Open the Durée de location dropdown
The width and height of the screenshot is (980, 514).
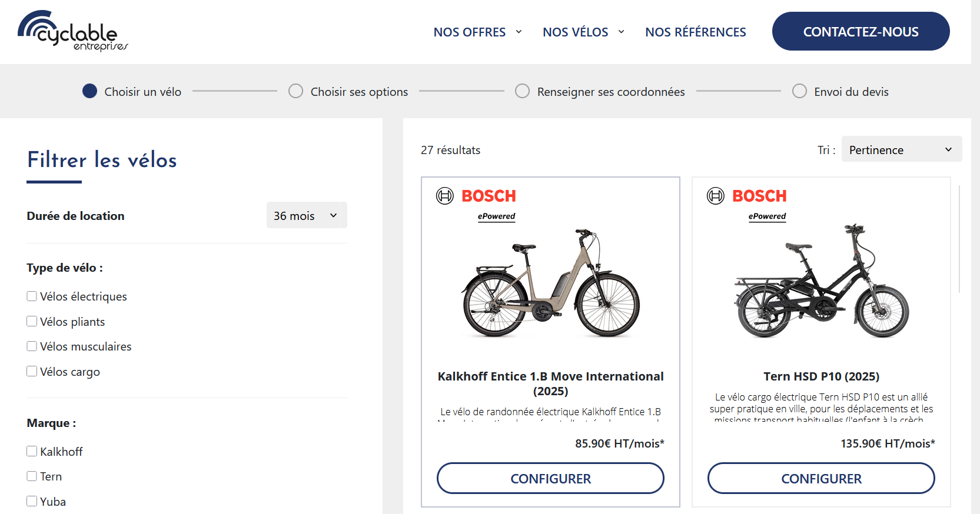(306, 215)
